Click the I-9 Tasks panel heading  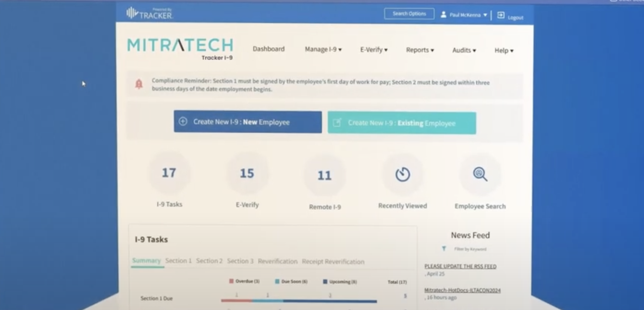[151, 239]
